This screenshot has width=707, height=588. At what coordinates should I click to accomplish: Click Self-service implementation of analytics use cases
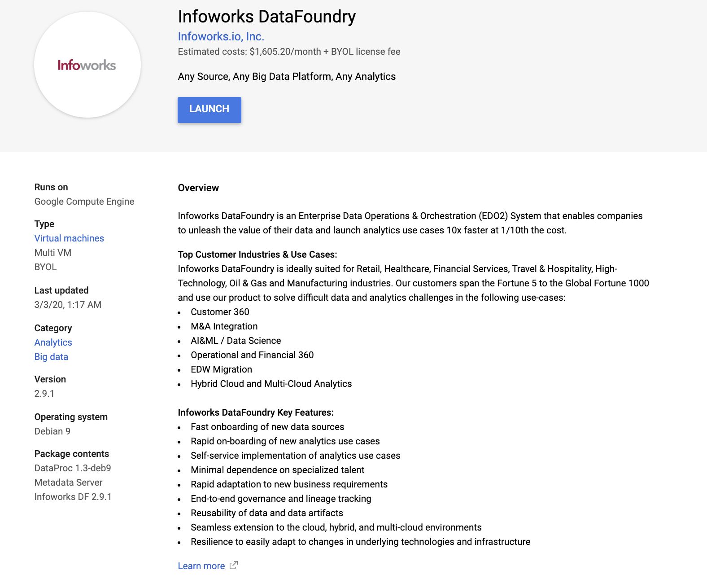click(x=295, y=456)
